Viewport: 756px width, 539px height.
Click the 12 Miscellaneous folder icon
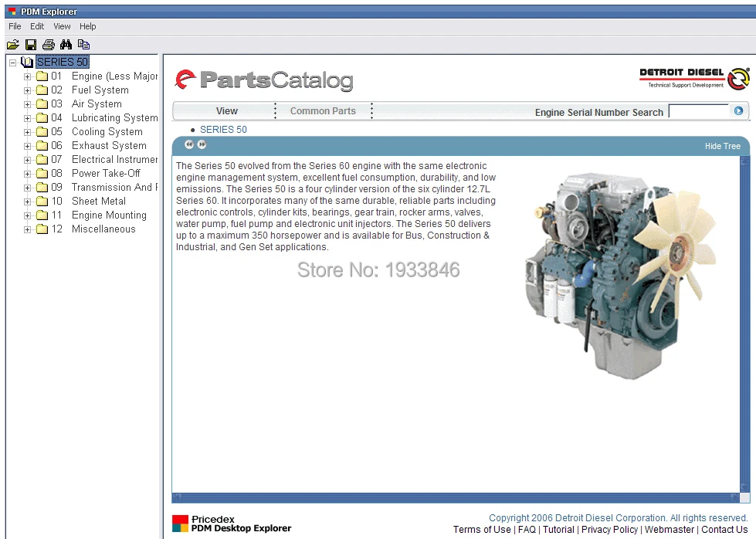pos(42,229)
